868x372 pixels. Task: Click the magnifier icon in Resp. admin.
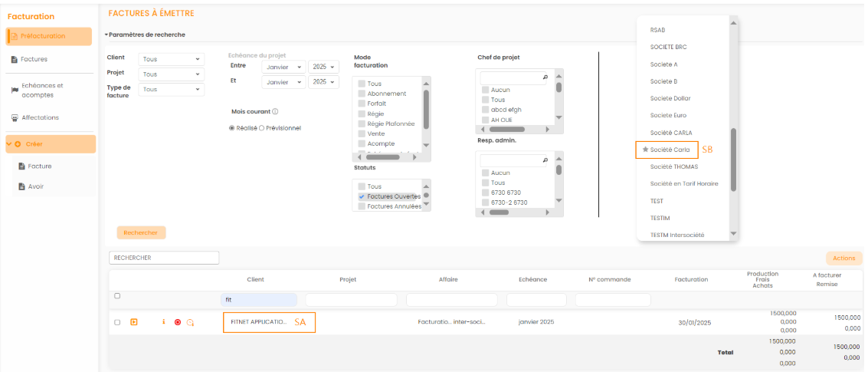(545, 160)
